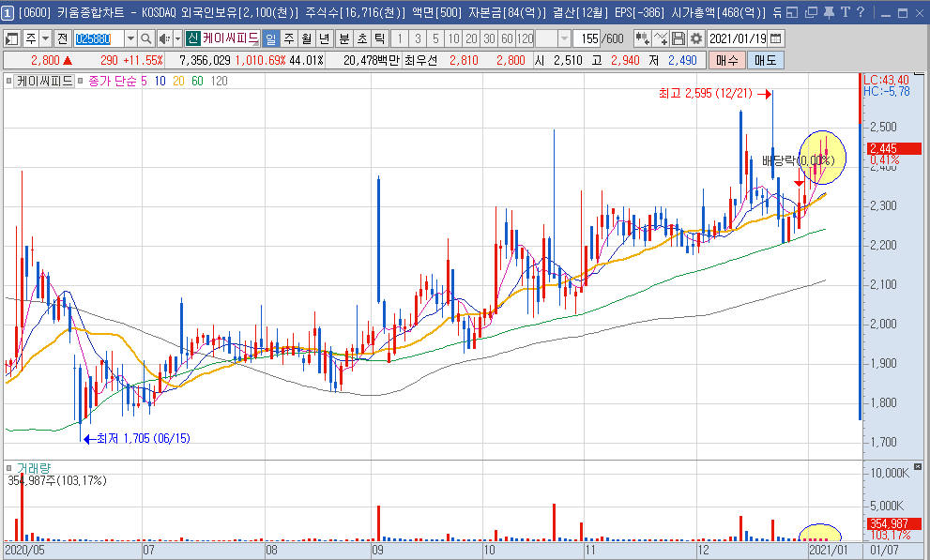The width and height of the screenshot is (930, 560).
Task: Click the save chart floppy disk icon
Action: point(678,38)
